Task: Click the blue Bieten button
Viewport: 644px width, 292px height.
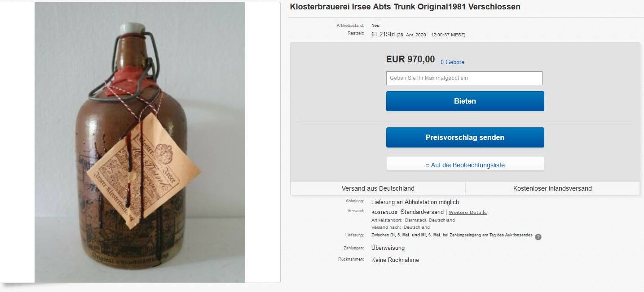Action: click(465, 101)
